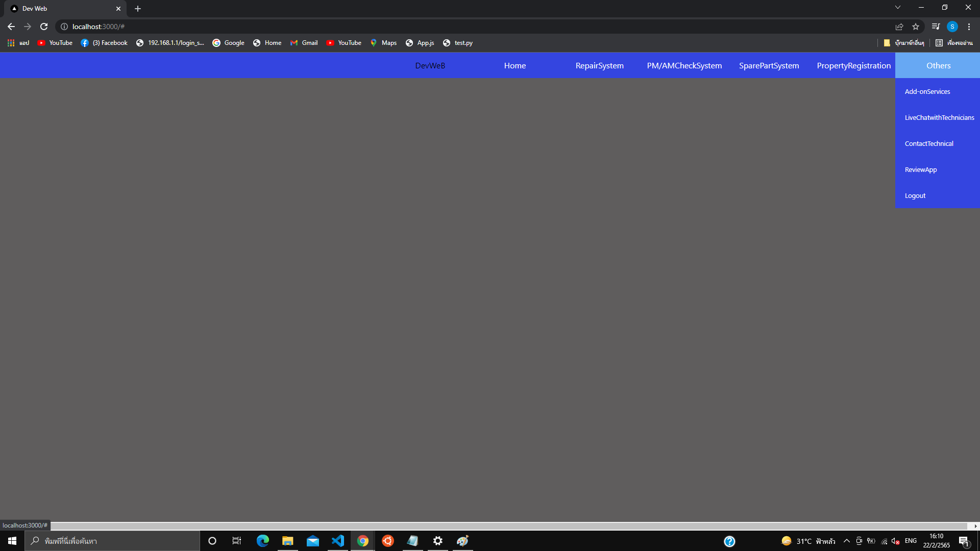Image resolution: width=980 pixels, height=551 pixels.
Task: Open the Chrome profile avatar
Action: point(952,27)
